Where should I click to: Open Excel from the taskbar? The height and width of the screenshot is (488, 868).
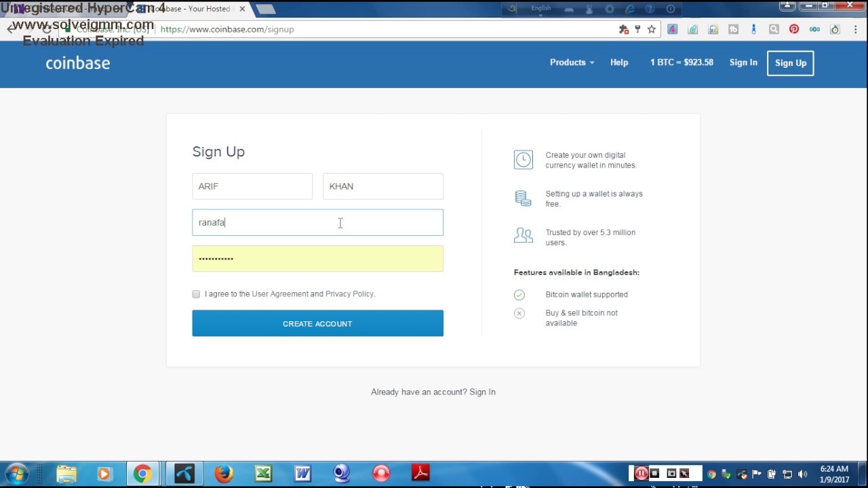[x=263, y=474]
